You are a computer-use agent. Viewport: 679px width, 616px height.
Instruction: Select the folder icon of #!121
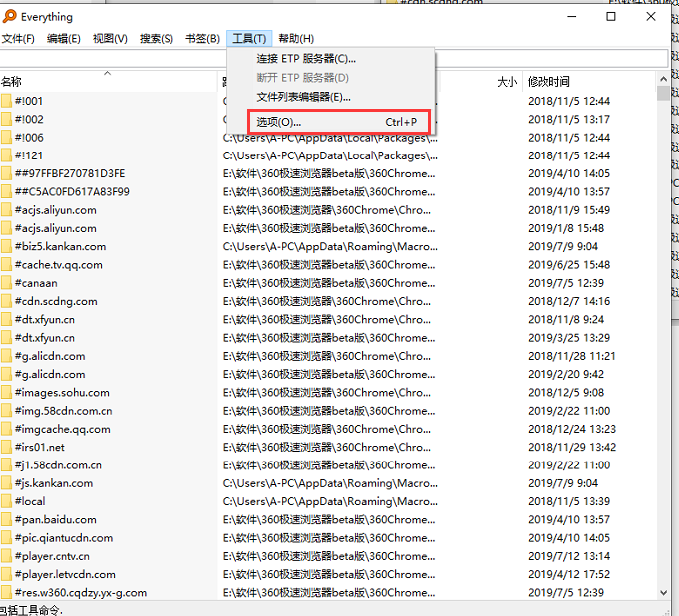pos(6,155)
